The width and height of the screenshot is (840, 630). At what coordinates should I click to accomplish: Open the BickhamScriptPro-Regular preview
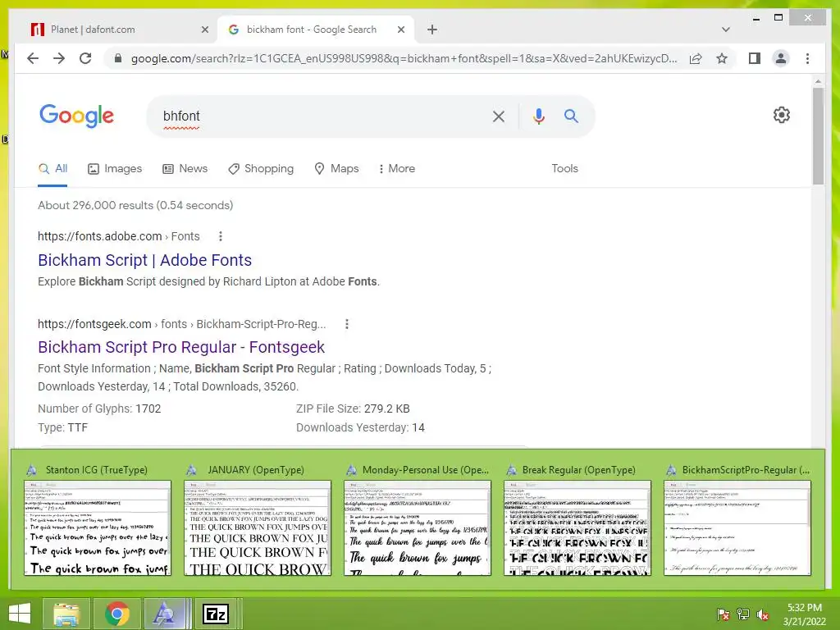pos(737,527)
